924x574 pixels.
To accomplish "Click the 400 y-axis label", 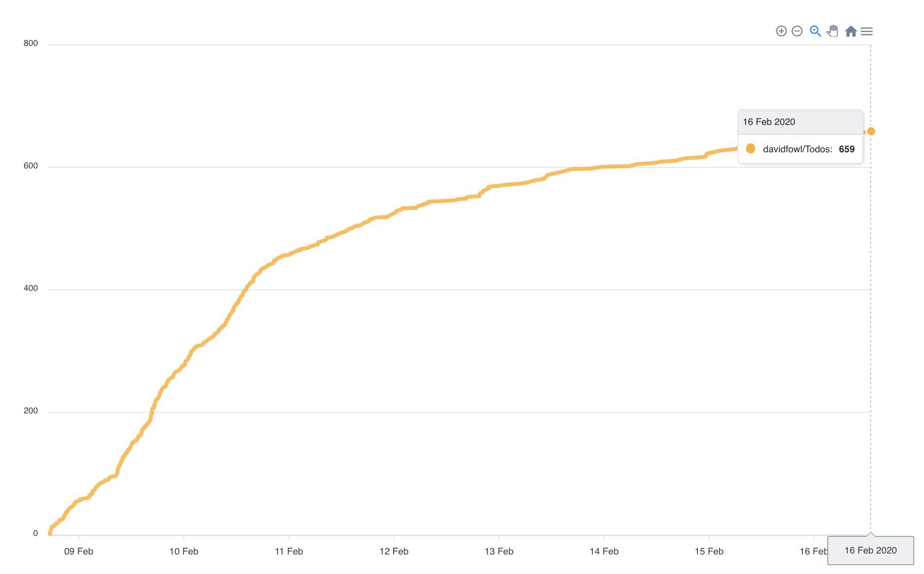I will [31, 288].
